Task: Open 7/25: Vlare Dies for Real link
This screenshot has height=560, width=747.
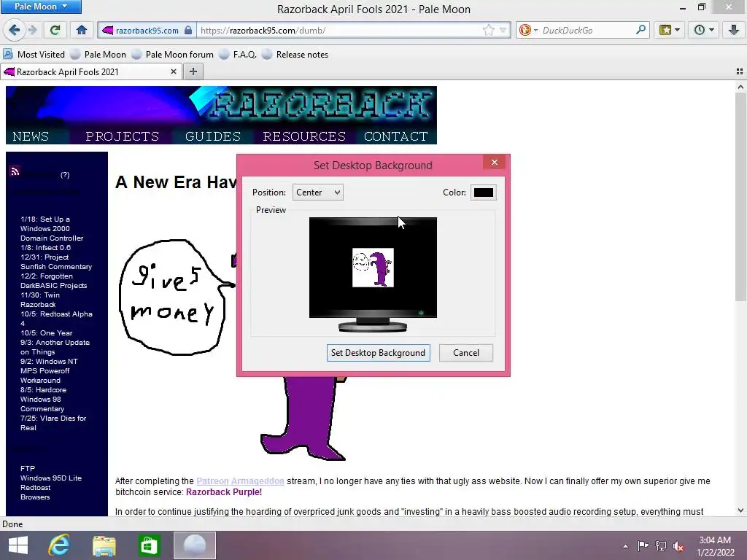Action: click(53, 423)
